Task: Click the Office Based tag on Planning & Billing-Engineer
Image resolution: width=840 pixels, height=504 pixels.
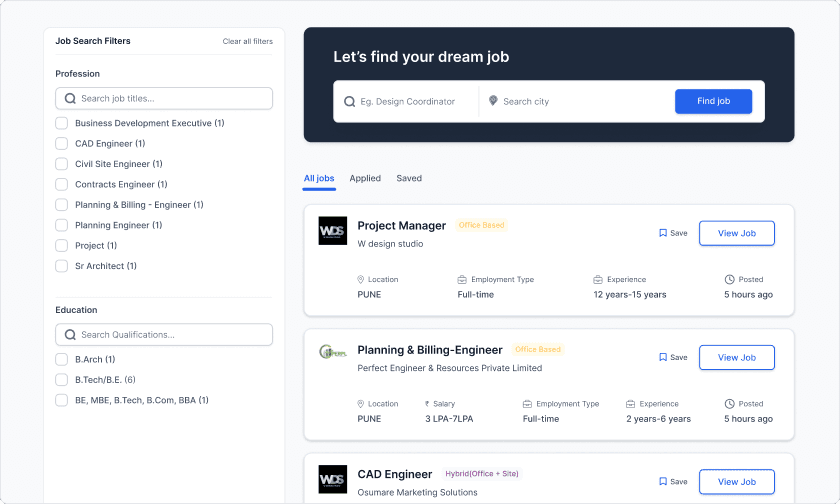Action: (x=537, y=349)
